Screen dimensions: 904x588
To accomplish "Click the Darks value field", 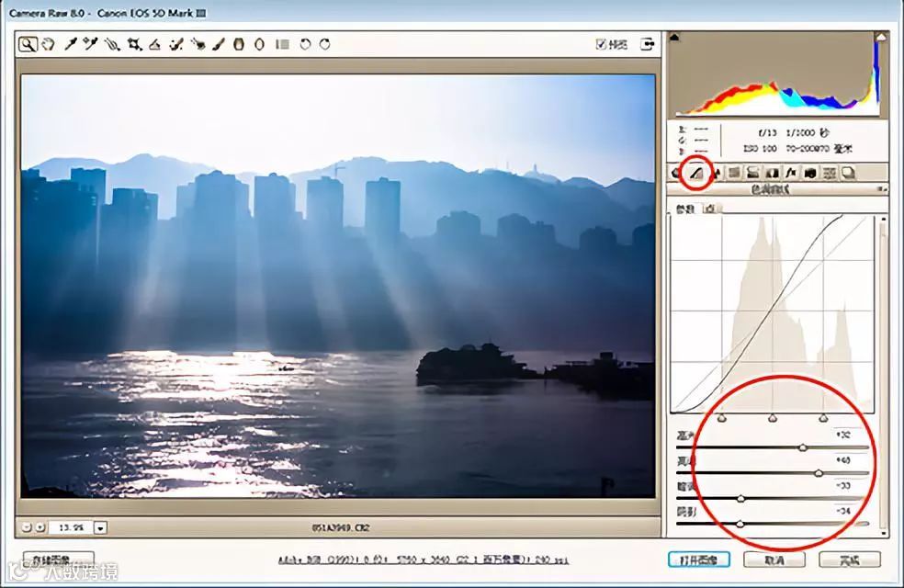I will (x=851, y=485).
